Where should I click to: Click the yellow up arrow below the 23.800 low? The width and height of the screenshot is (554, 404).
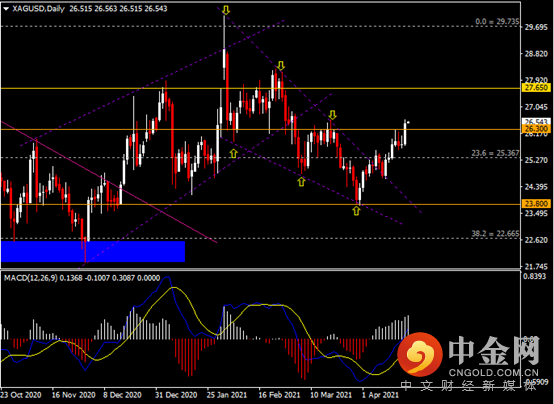pos(356,211)
